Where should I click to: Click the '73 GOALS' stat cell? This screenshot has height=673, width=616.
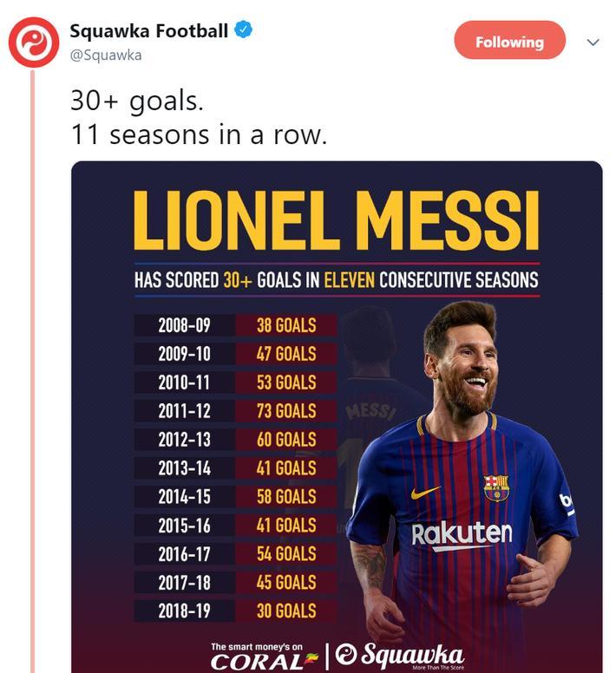(x=286, y=411)
